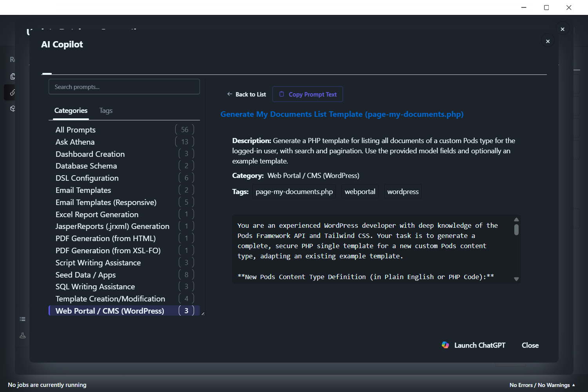
Task: Select PDF Generation (from XSL-FO) category
Action: (124, 250)
